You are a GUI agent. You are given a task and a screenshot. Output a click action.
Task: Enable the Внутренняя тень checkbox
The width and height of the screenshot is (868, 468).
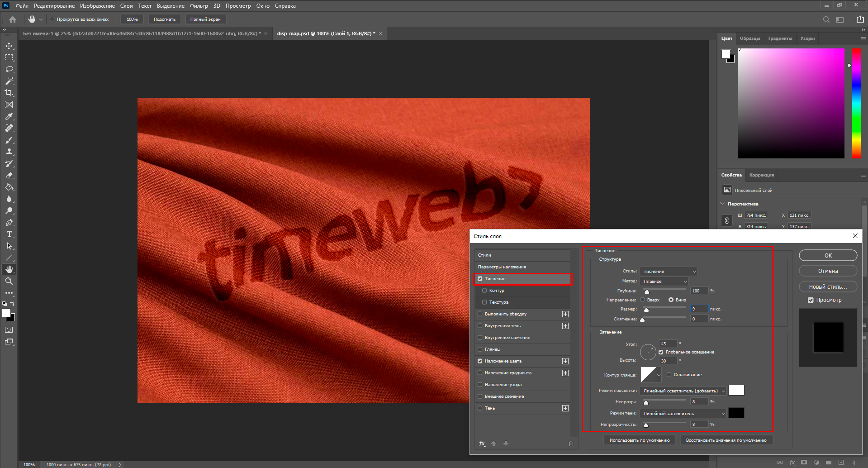pyautogui.click(x=480, y=326)
